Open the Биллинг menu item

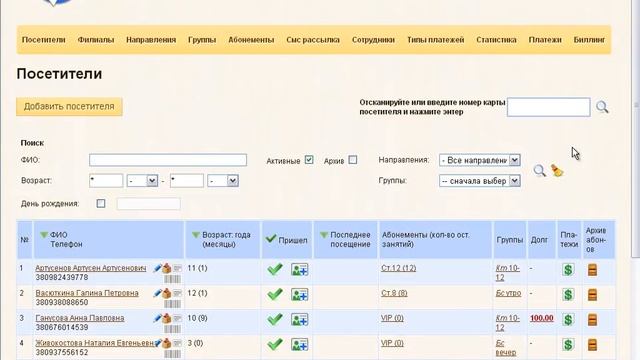589,40
